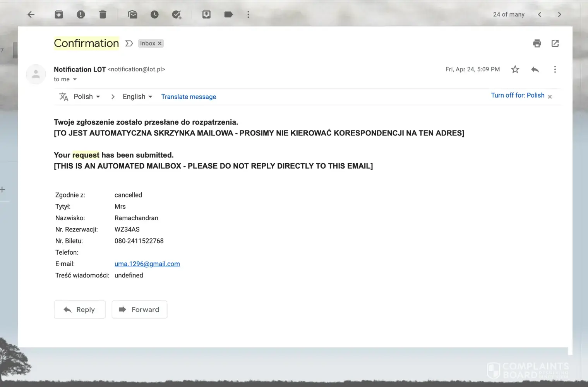Click the notification@lot.pl sender address
This screenshot has height=387, width=588.
136,69
